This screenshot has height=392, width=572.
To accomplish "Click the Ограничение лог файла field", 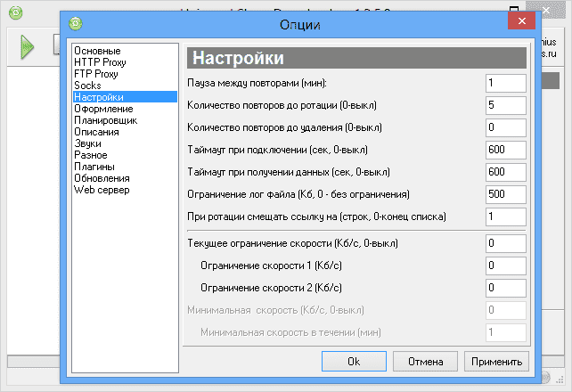I will click(506, 193).
